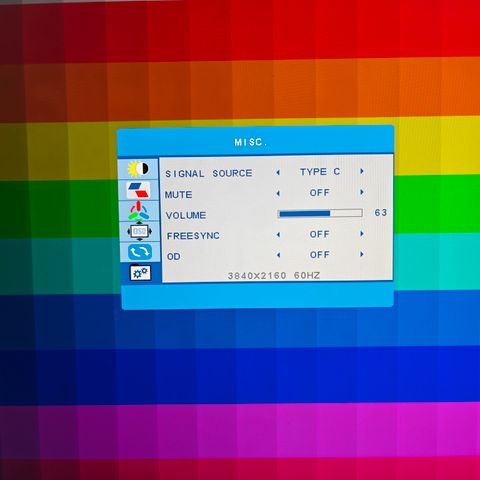Click the FREESYNC label
This screenshot has height=480, width=480.
193,236
